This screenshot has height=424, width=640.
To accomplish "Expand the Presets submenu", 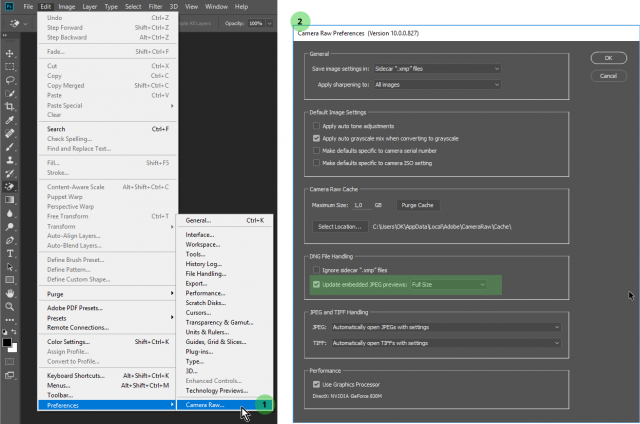I will [110, 318].
